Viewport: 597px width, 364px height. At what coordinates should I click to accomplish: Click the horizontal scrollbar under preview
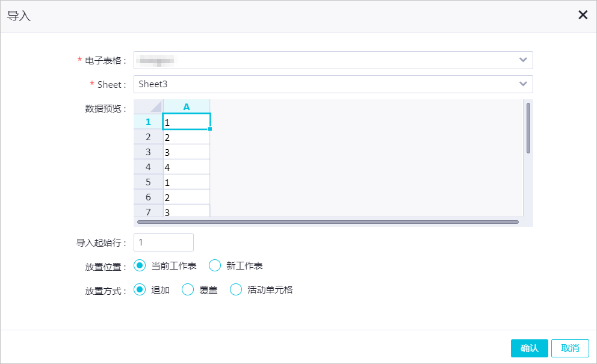(327, 222)
